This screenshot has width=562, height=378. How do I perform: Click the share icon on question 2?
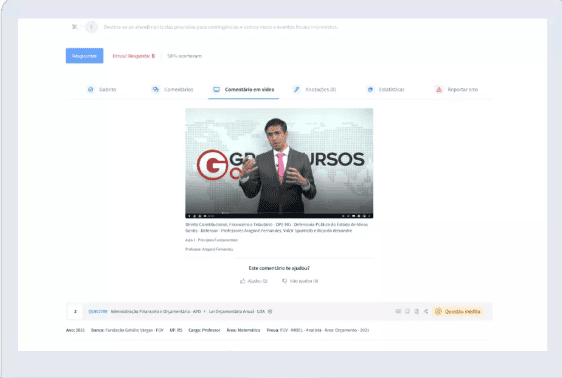[x=426, y=312]
